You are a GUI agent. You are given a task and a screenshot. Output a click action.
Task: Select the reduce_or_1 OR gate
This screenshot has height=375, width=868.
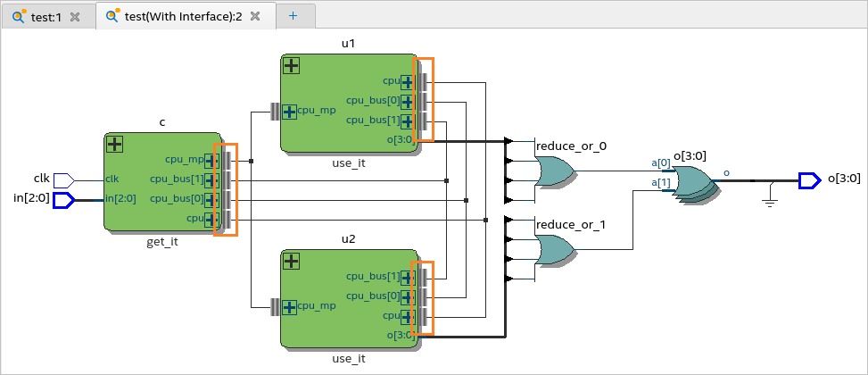pos(555,249)
